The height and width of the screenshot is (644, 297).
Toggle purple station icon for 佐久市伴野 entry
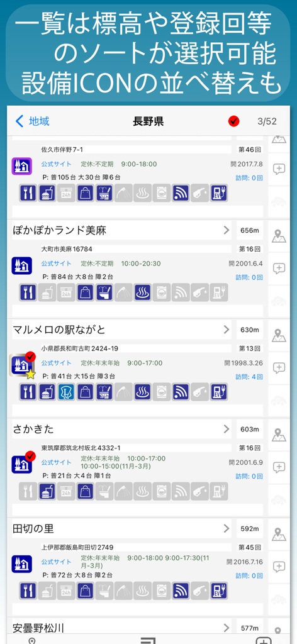coord(22,166)
